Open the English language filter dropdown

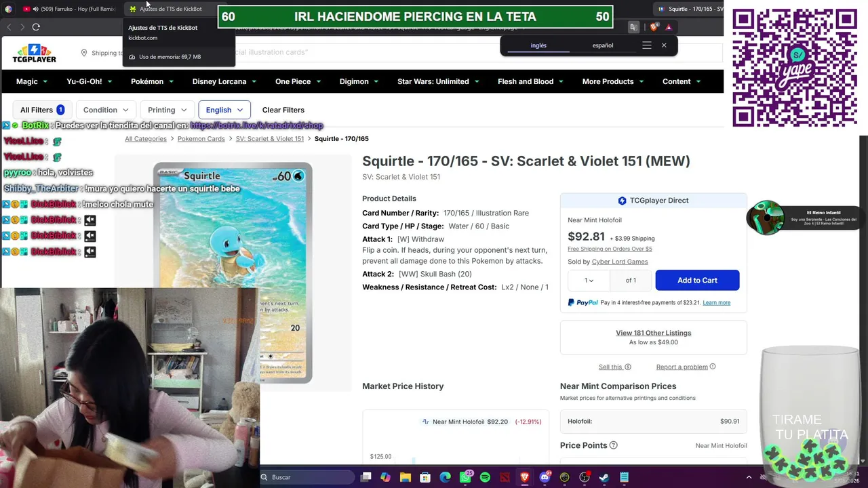point(224,110)
